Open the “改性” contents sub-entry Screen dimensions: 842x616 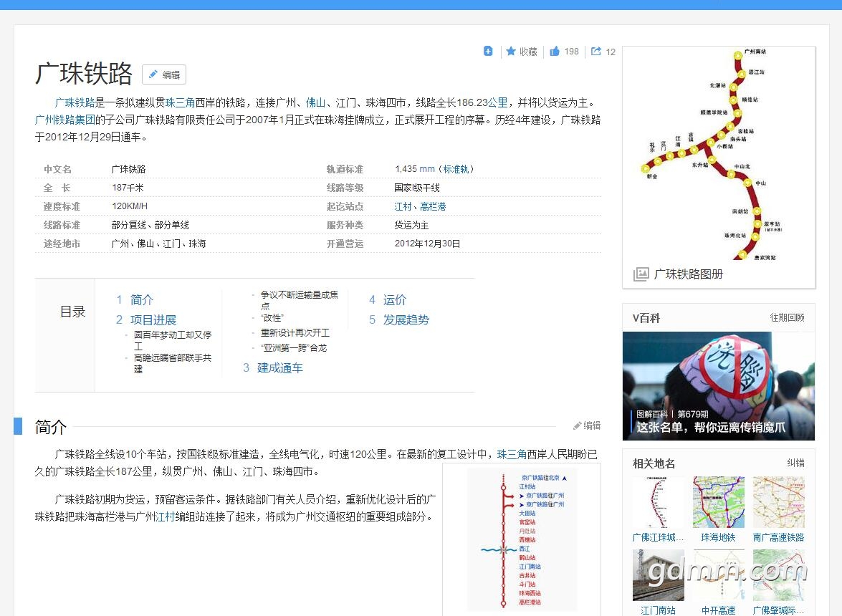272,317
